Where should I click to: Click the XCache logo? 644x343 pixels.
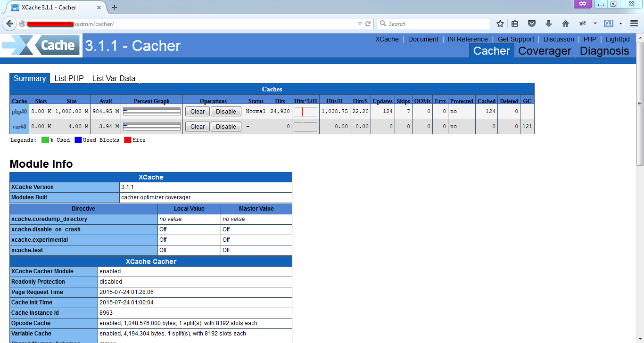[x=41, y=46]
